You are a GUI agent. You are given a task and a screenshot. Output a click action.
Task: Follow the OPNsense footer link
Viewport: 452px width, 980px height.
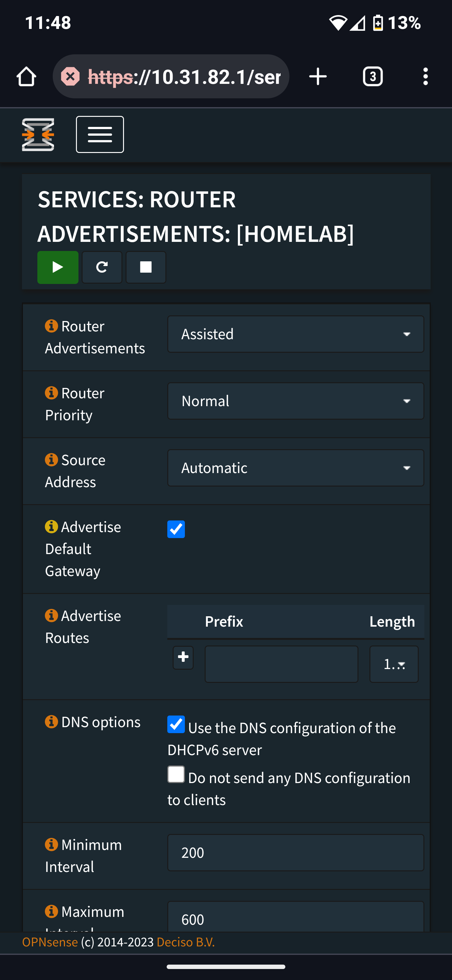tap(50, 942)
